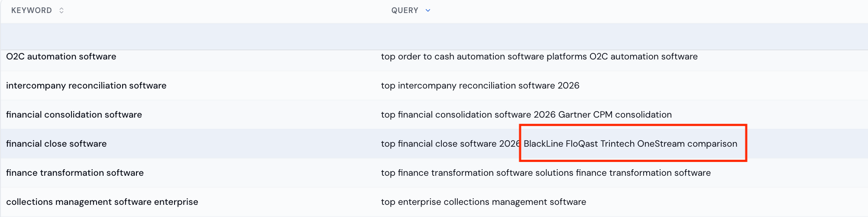The height and width of the screenshot is (217, 868).
Task: Click the KEYWORD column header
Action: pos(32,10)
